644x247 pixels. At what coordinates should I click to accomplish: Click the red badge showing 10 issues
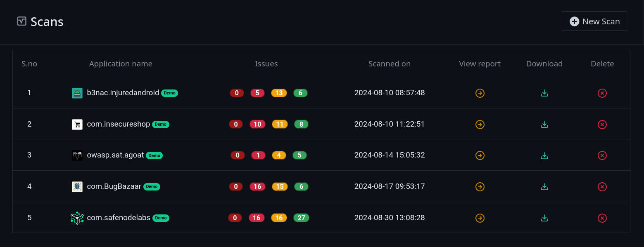pos(257,124)
